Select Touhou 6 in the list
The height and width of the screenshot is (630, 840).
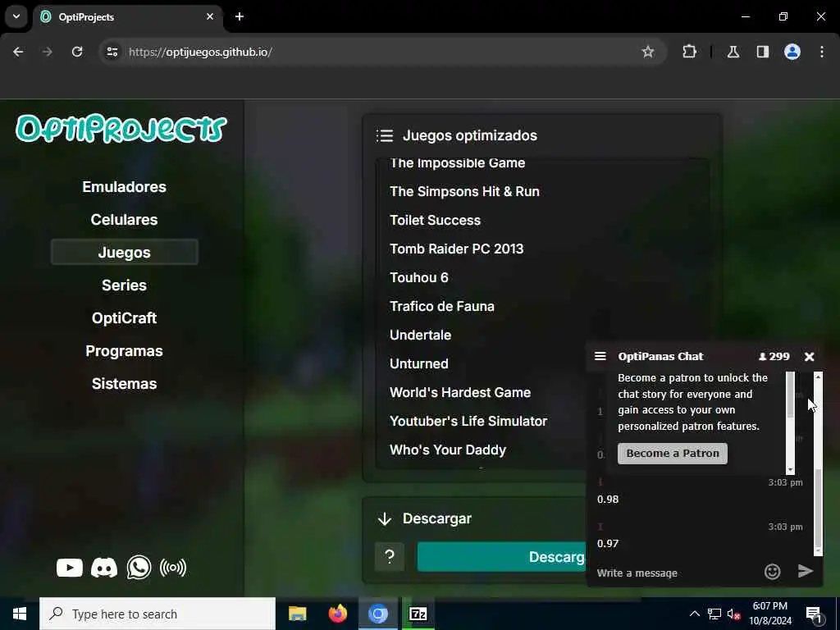(419, 277)
